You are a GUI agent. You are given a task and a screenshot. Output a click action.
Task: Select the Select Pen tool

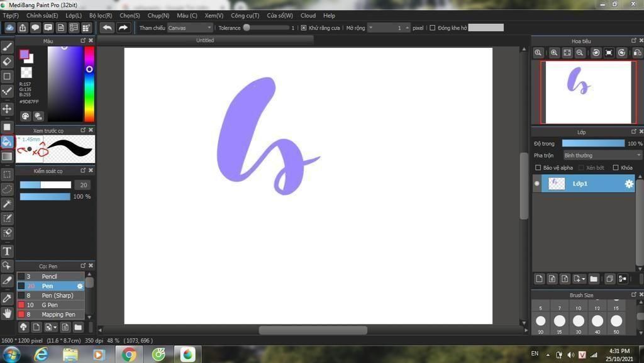pos(7,218)
